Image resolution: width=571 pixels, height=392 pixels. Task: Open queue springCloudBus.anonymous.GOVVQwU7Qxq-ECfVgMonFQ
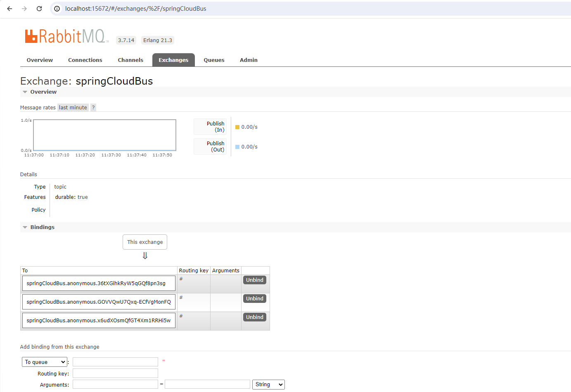click(x=99, y=302)
